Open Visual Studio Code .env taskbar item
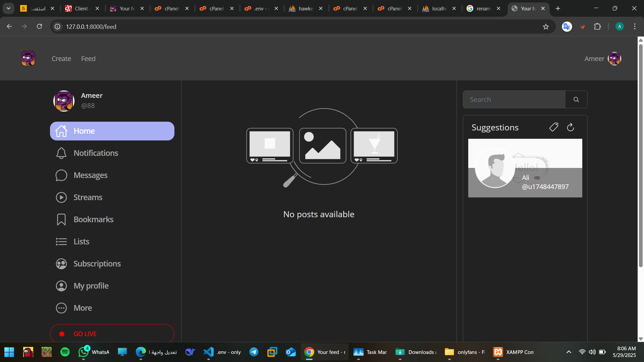 [222, 352]
